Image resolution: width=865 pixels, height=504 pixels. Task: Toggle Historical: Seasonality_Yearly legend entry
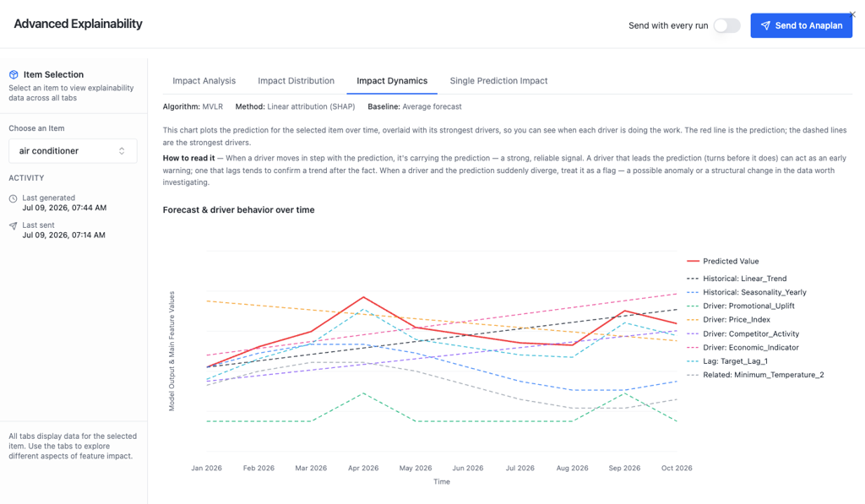747,292
